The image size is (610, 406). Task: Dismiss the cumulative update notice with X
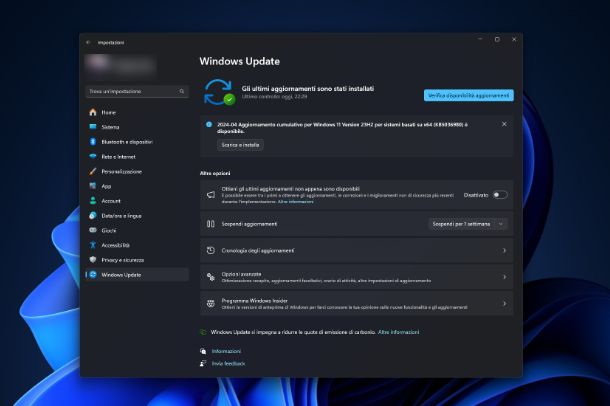(x=504, y=124)
